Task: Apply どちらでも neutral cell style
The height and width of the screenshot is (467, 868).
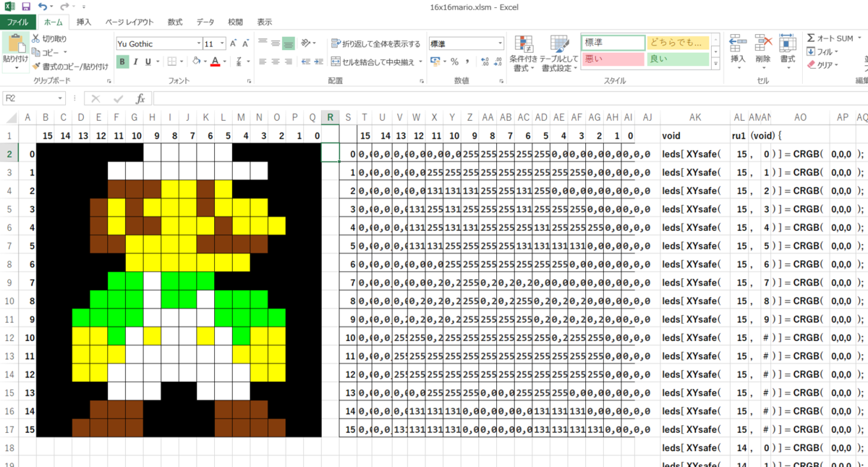Action: click(x=678, y=43)
